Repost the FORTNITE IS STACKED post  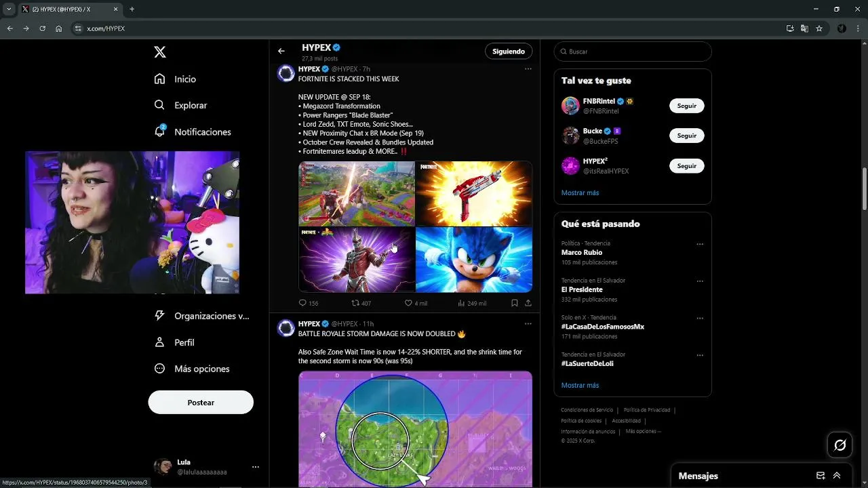click(x=355, y=303)
